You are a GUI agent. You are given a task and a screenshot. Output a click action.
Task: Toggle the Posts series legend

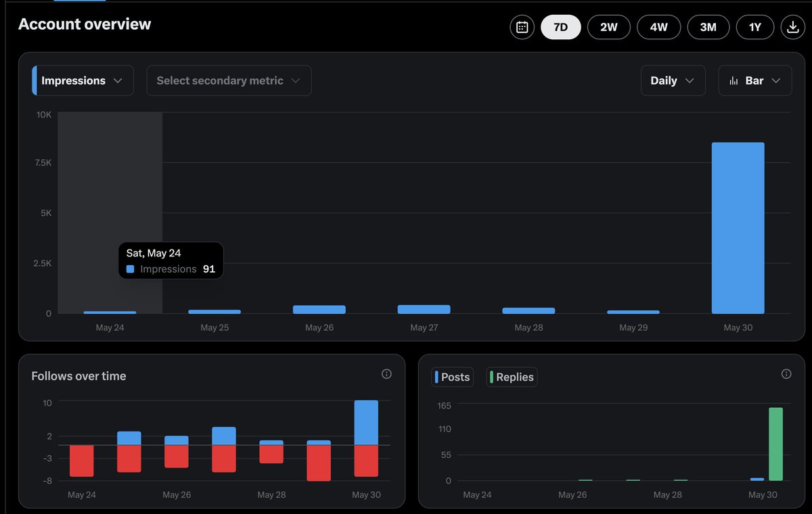[453, 377]
